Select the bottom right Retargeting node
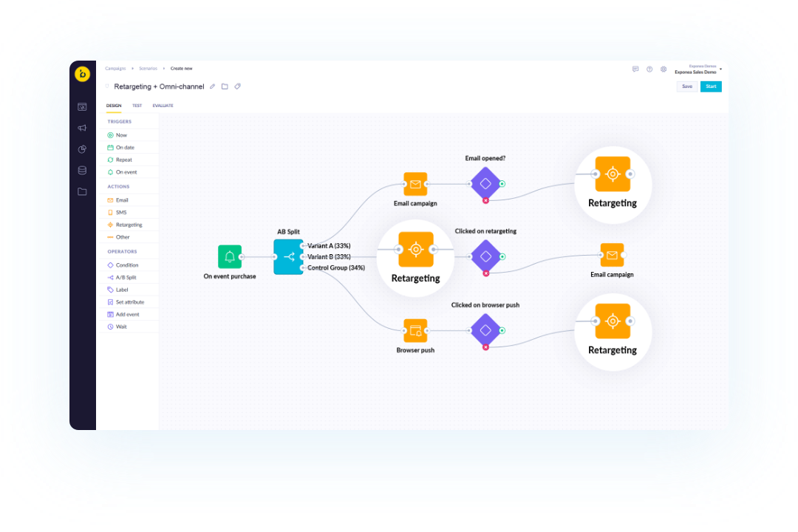 click(613, 321)
